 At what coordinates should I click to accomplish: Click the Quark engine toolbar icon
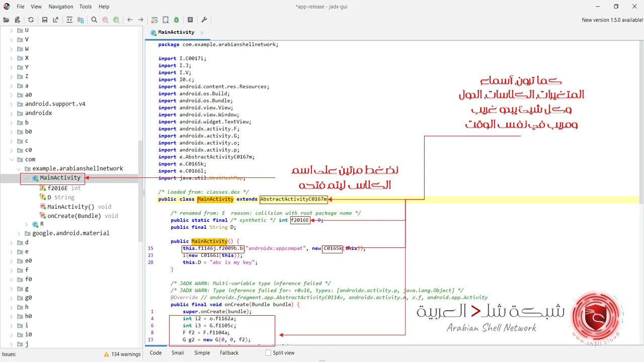coord(166,20)
